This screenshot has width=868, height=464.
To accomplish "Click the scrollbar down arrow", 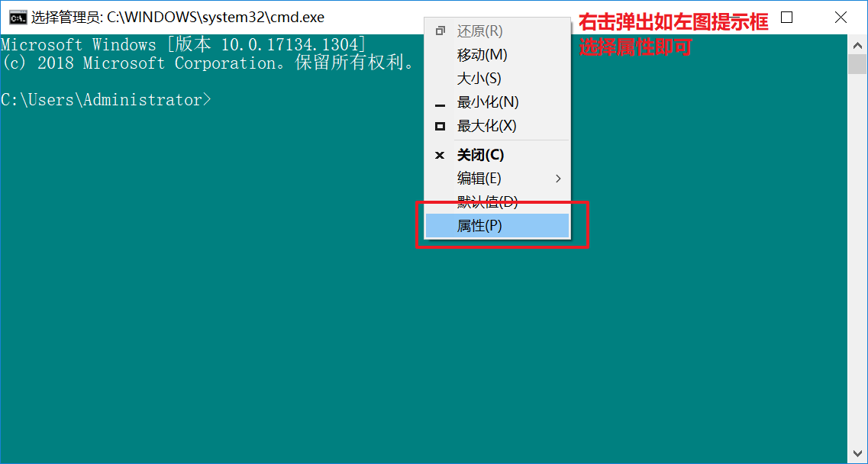I will click(x=858, y=452).
